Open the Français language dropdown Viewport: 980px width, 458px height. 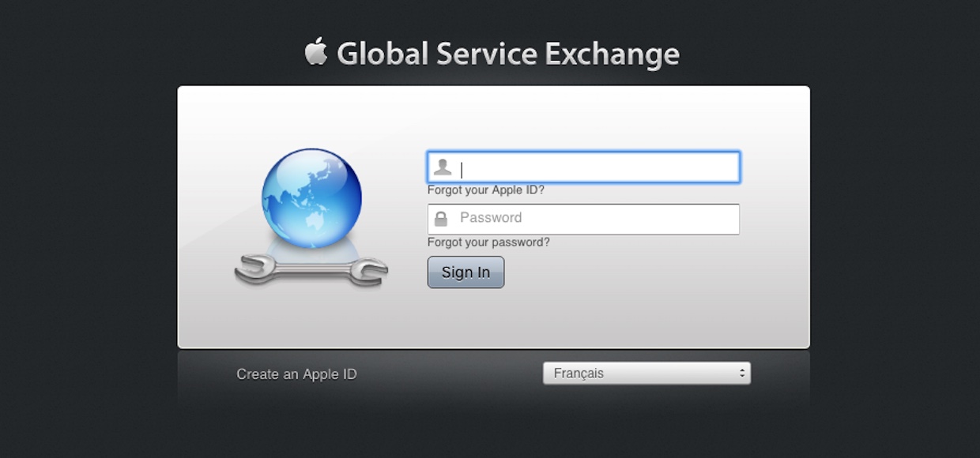[x=646, y=374]
